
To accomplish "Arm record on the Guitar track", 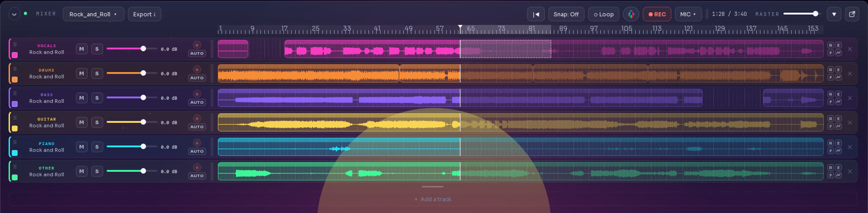I will [x=197, y=118].
